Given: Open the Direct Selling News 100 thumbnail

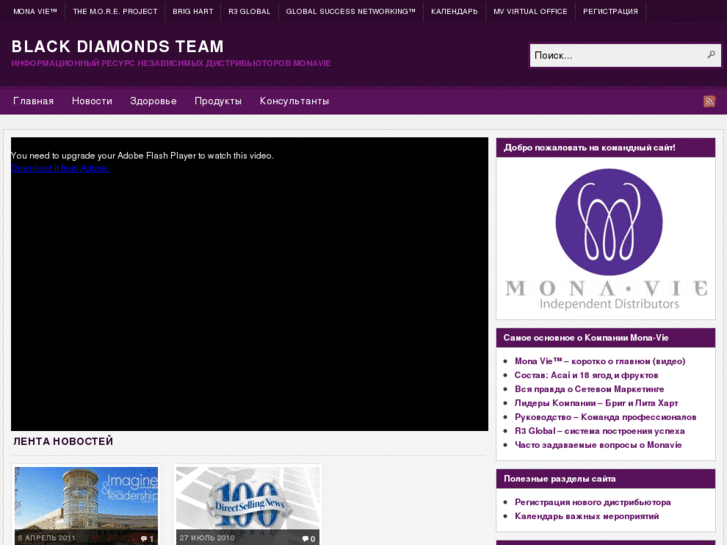Looking at the screenshot, I should 248,506.
